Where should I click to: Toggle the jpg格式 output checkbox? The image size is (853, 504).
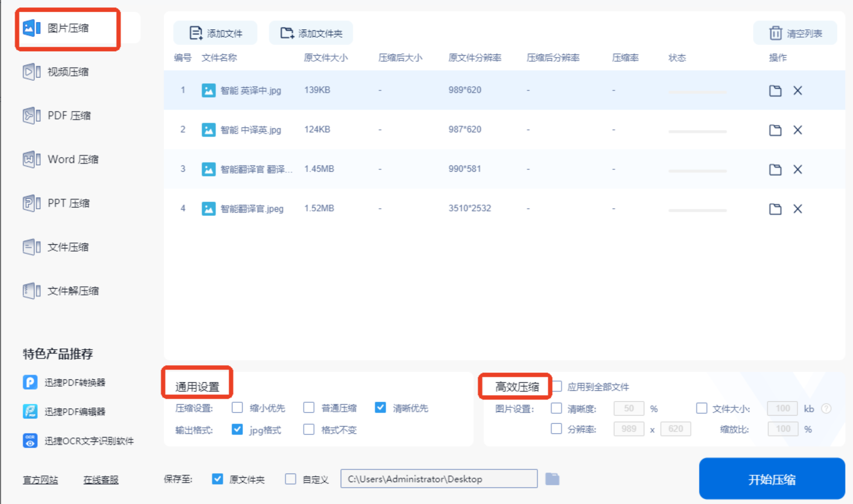point(237,429)
